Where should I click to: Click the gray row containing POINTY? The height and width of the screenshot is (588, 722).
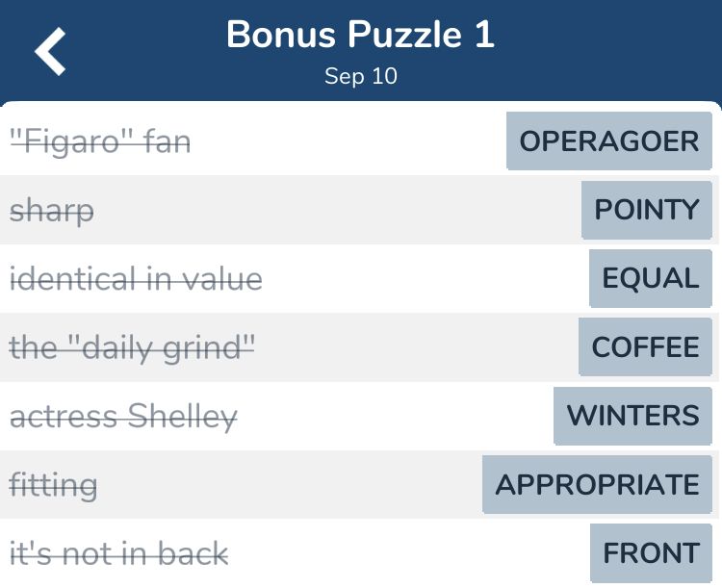click(x=359, y=210)
